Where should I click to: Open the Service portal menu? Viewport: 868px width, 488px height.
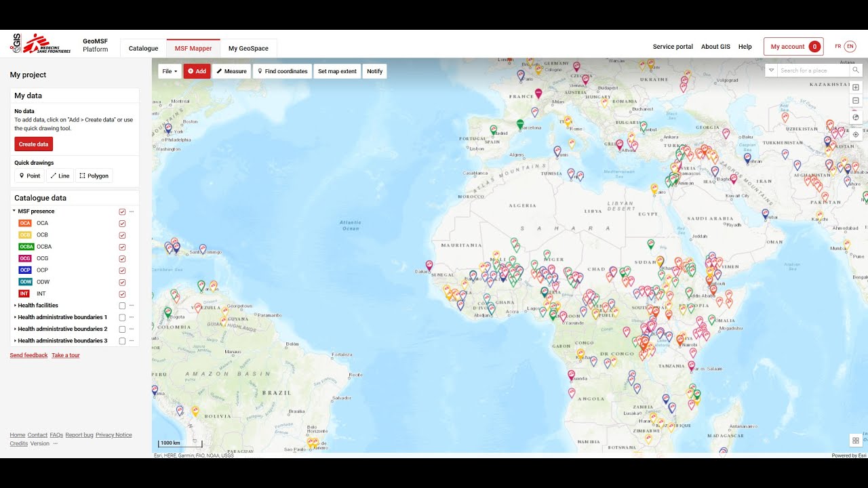pos(673,47)
